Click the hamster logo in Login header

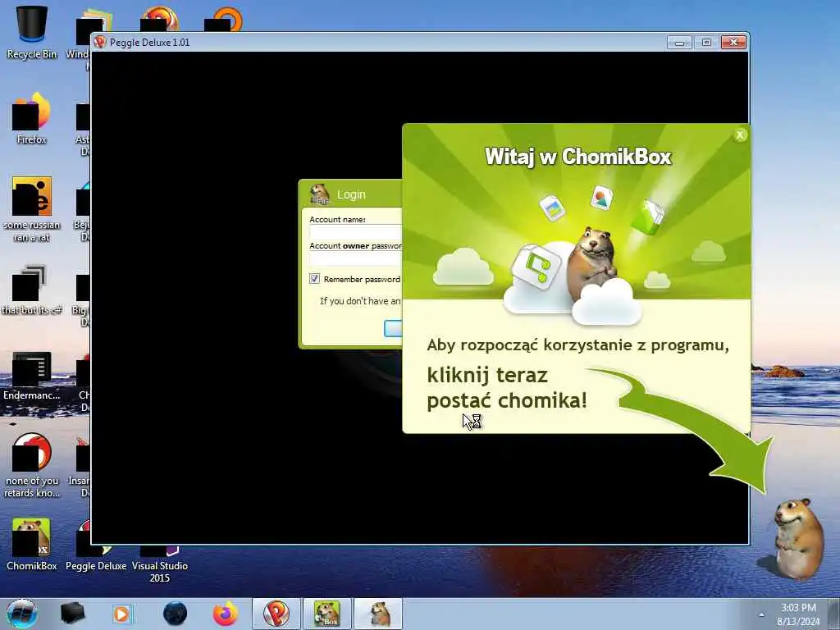click(320, 194)
